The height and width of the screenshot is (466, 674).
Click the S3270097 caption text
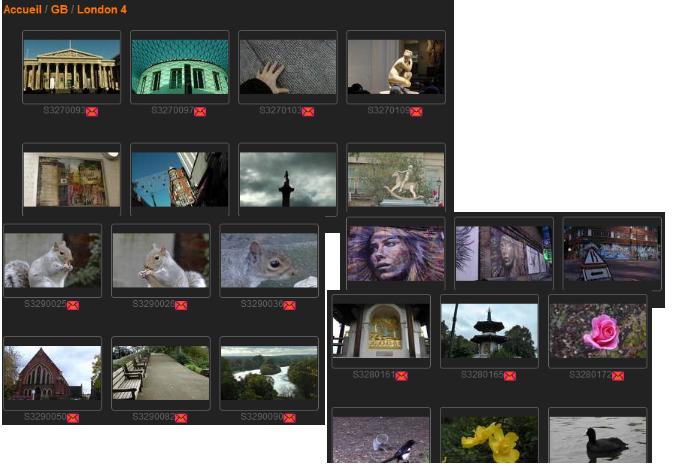point(172,110)
